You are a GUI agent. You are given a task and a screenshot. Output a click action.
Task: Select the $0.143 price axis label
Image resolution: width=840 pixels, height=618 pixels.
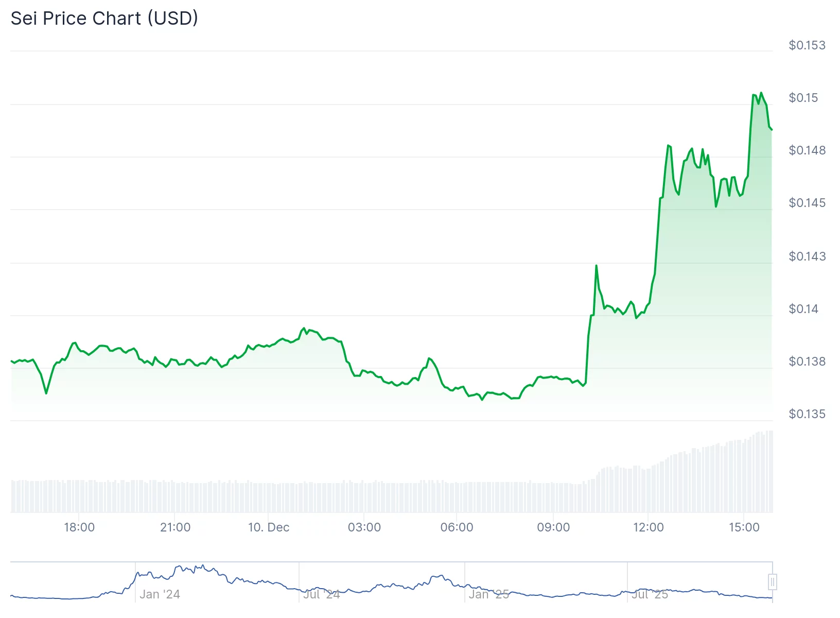coord(807,256)
